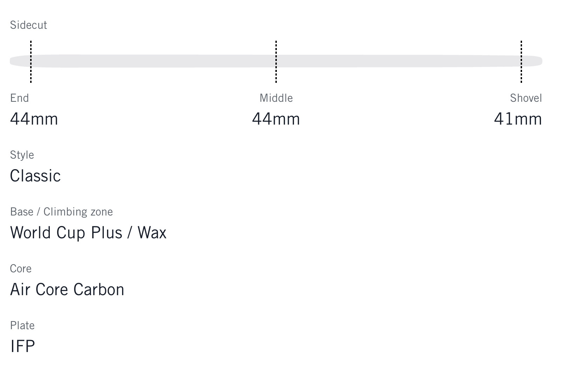Click the End label text

[x=20, y=98]
